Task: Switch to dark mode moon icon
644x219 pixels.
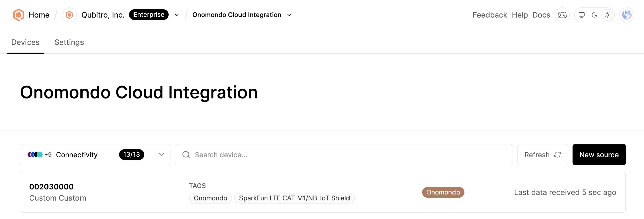Action: pyautogui.click(x=594, y=15)
